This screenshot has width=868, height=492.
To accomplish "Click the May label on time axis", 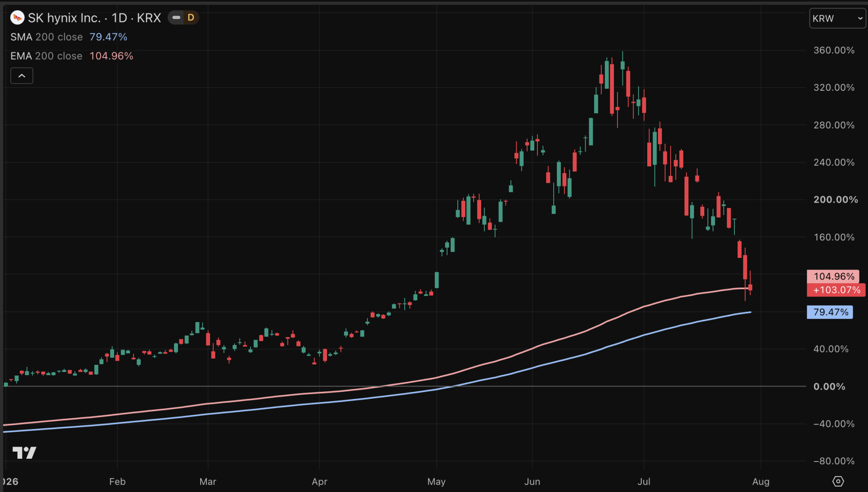I will 436,482.
